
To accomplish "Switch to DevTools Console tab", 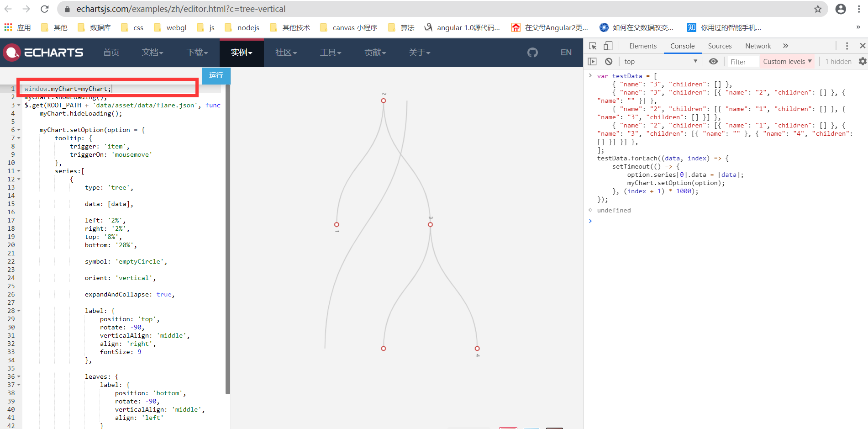I will click(x=682, y=46).
